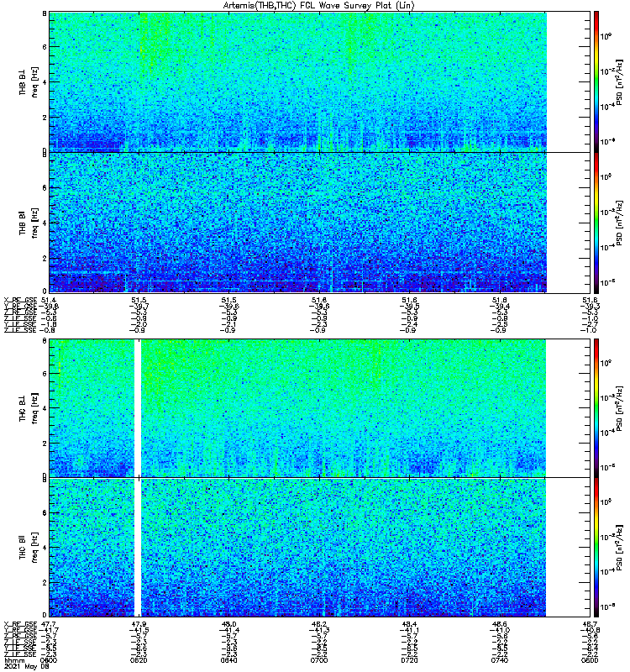The height and width of the screenshot is (672, 630).
Task: Click the "48.4" X_RE_GSE position value
Action: pos(409,624)
